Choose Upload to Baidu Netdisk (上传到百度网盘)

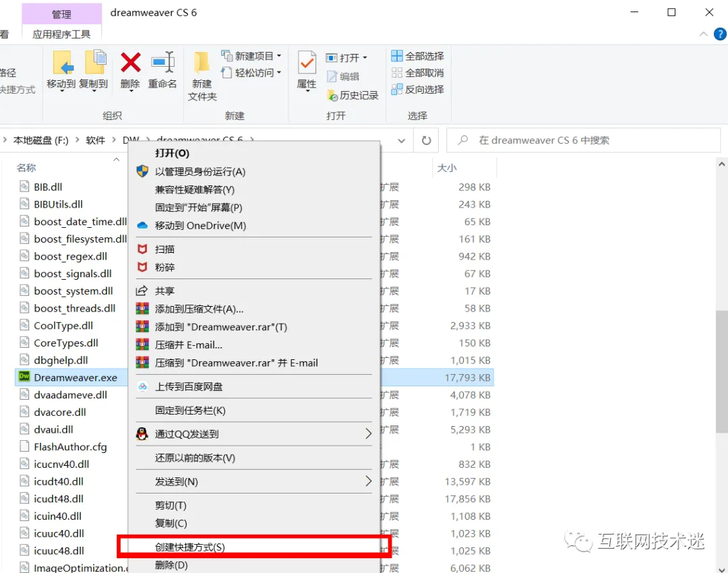click(253, 387)
